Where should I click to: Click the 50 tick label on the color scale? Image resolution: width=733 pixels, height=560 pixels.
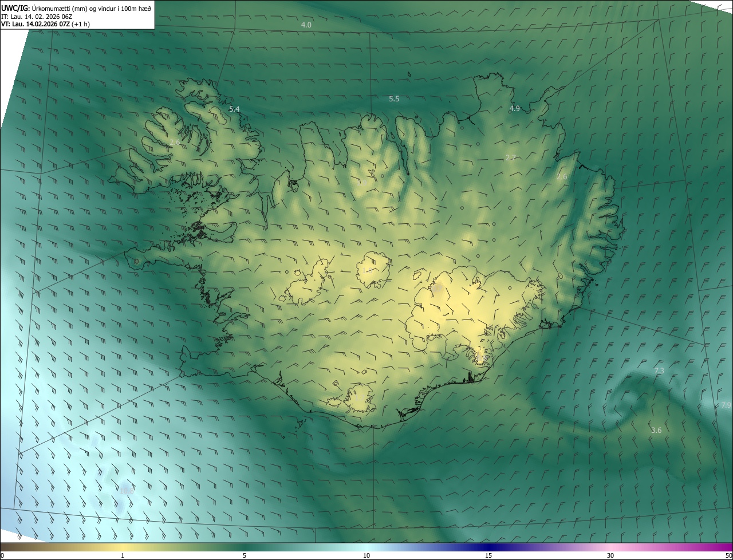pyautogui.click(x=728, y=556)
